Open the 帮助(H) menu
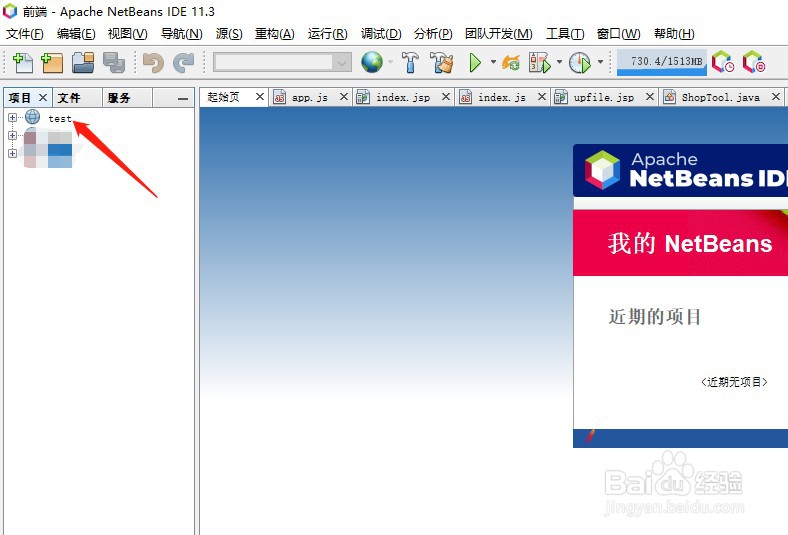788x535 pixels. point(674,34)
